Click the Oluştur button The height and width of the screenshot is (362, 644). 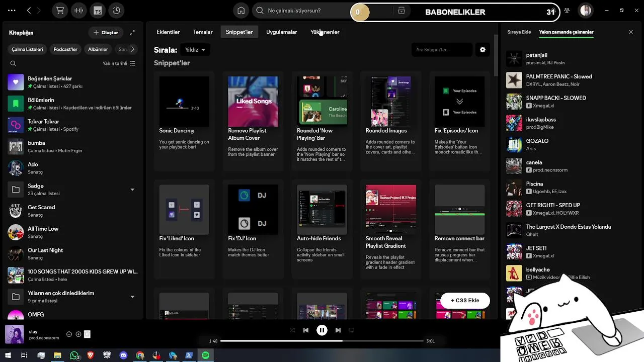[106, 33]
